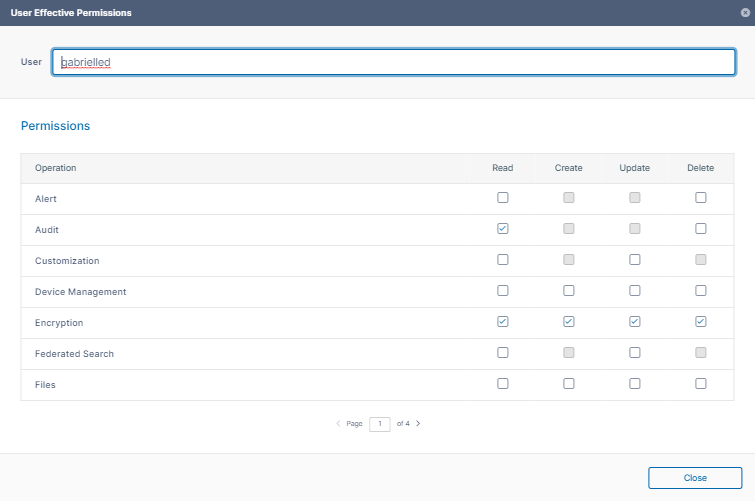
Task: Go to next permissions page arrow
Action: tap(418, 423)
